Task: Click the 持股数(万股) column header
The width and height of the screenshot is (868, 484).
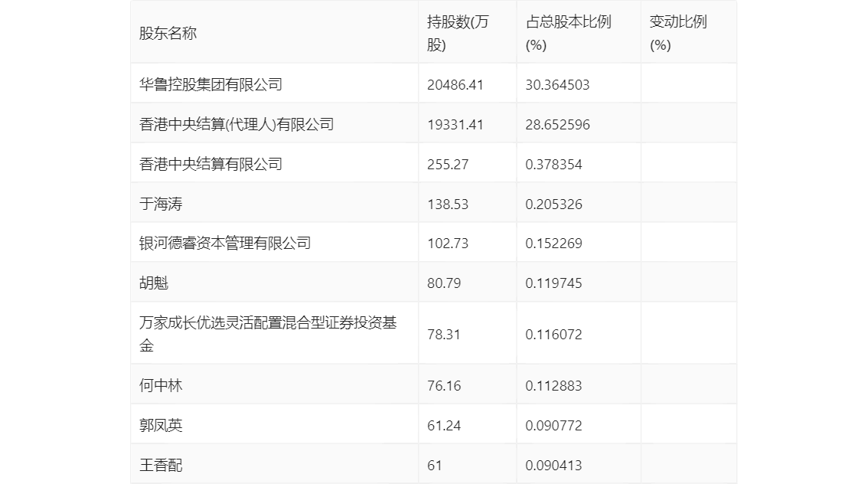Action: pos(458,33)
